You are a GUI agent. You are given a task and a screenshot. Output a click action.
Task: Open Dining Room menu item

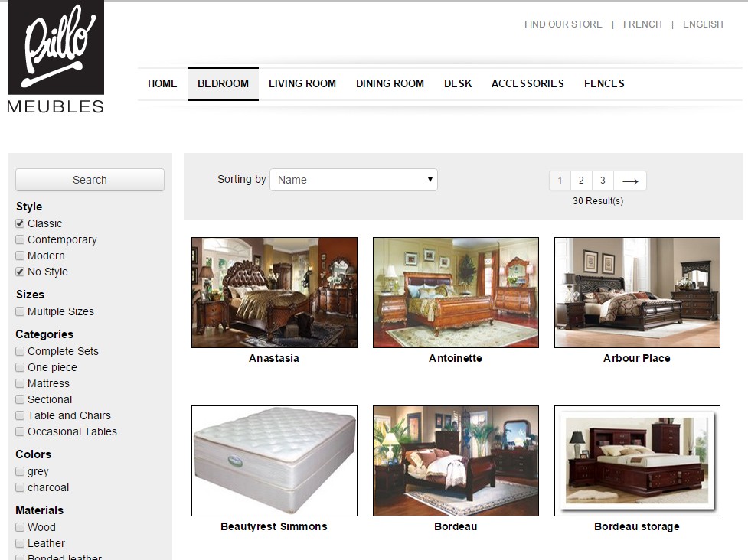tap(390, 84)
